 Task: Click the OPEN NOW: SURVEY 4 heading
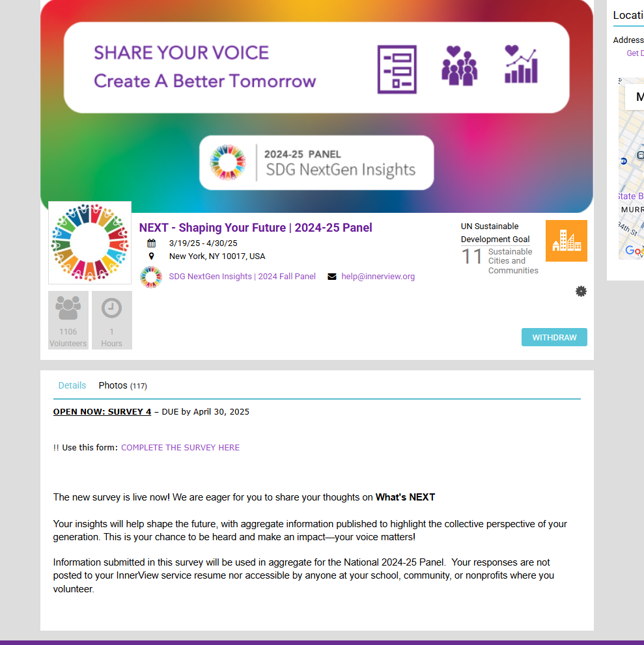pyautogui.click(x=102, y=412)
